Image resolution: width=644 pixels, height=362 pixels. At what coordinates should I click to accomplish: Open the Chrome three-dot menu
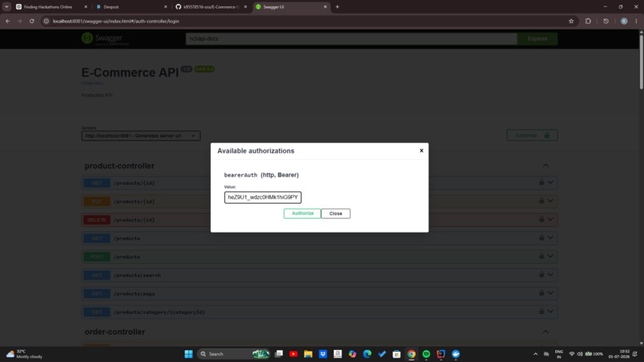636,21
